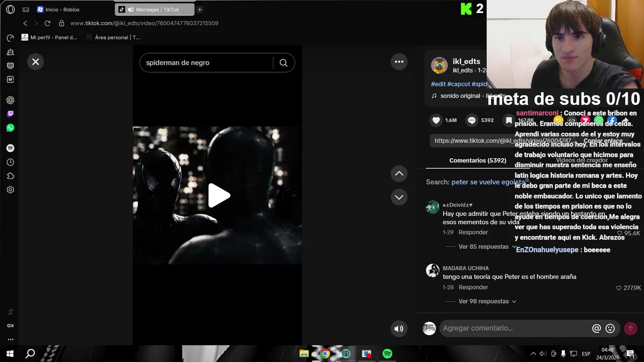The image size is (644, 362).
Task: Go to next video with down arrow
Action: coord(399,197)
